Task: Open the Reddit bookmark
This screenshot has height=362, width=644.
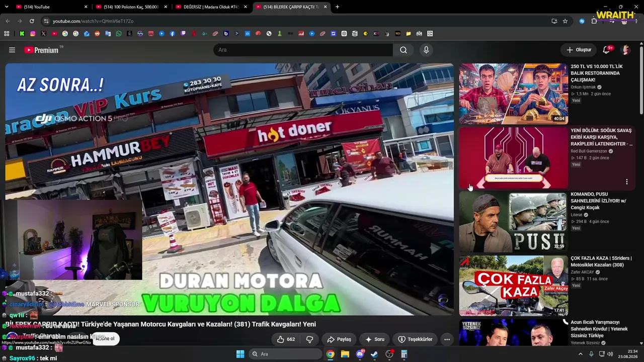Action: coord(97,34)
